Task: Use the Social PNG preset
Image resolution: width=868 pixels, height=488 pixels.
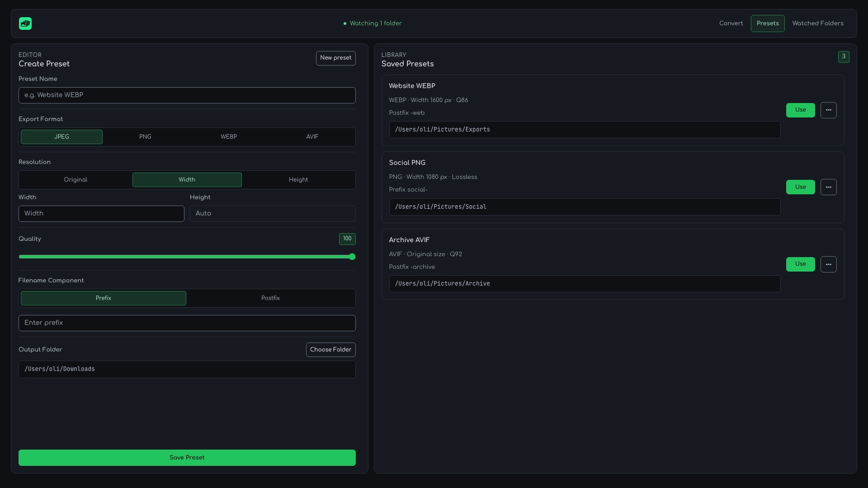Action: pos(801,187)
